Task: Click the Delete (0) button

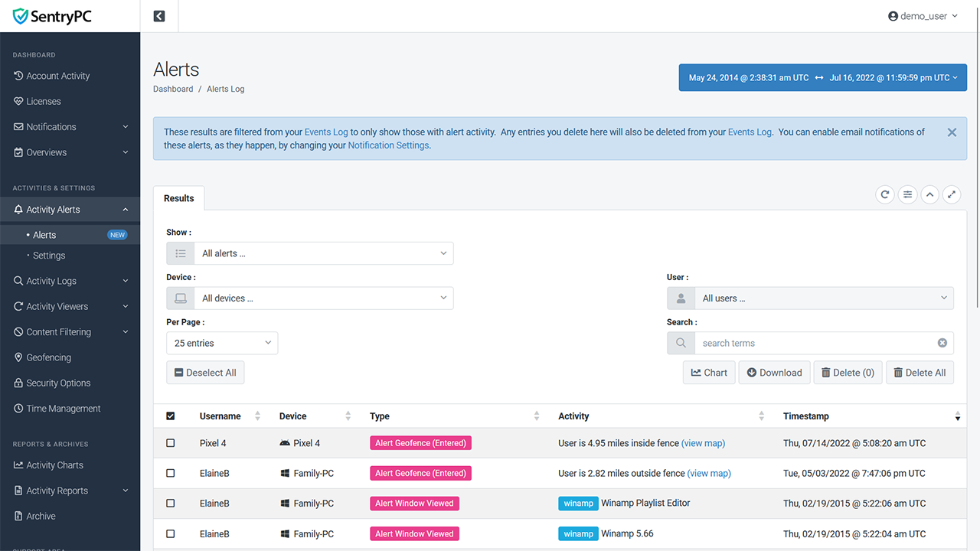Action: (848, 373)
